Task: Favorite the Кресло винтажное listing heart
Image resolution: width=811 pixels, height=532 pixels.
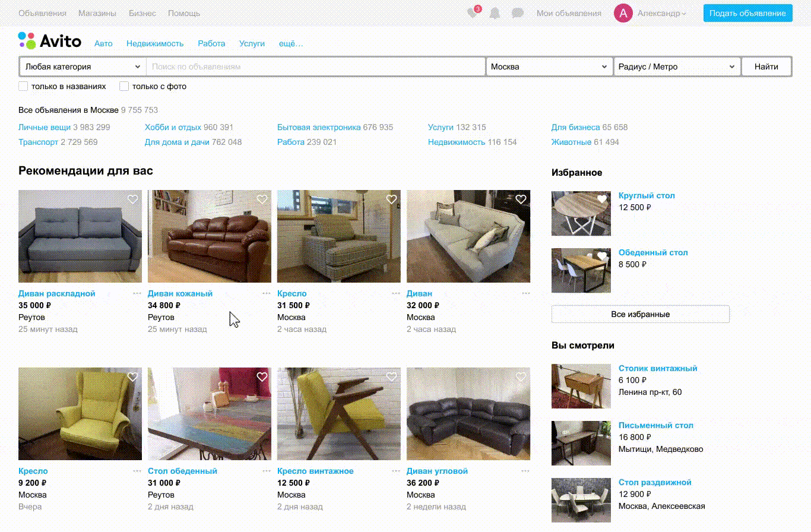Action: coord(391,377)
